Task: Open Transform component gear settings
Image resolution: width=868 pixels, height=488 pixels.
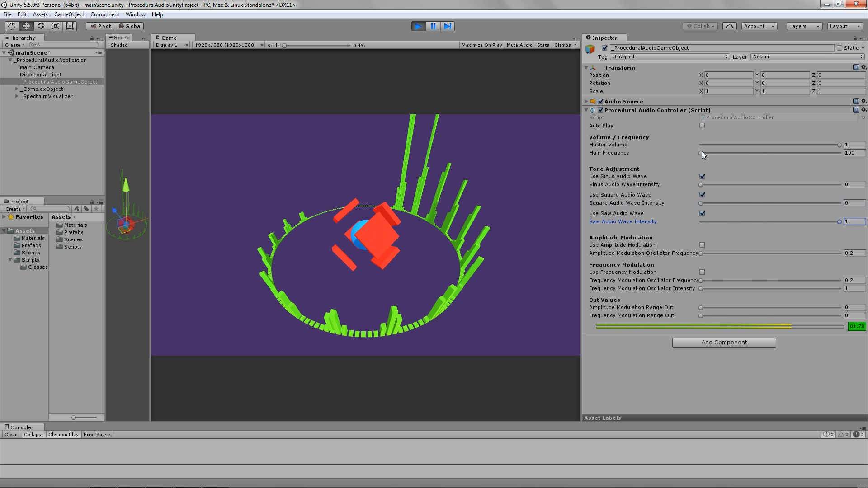Action: pyautogui.click(x=863, y=67)
